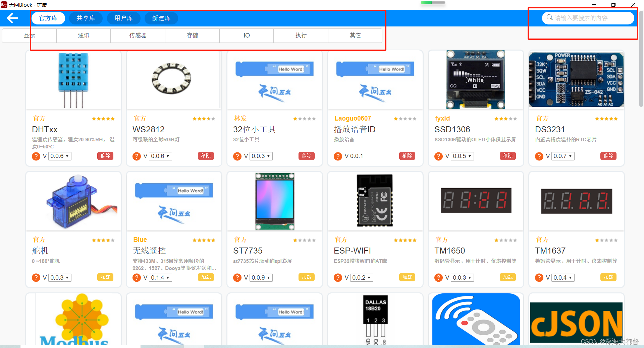Image resolution: width=644 pixels, height=348 pixels.
Task: Switch to 共享库 tab
Action: 86,18
